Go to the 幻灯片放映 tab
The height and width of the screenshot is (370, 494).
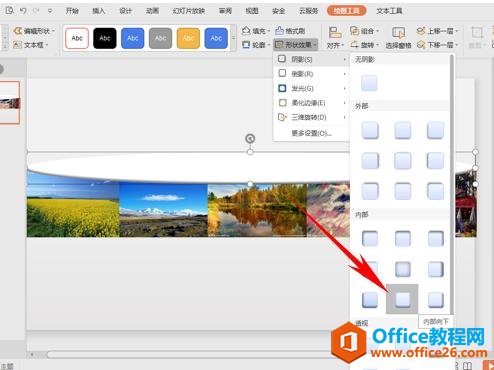point(188,11)
